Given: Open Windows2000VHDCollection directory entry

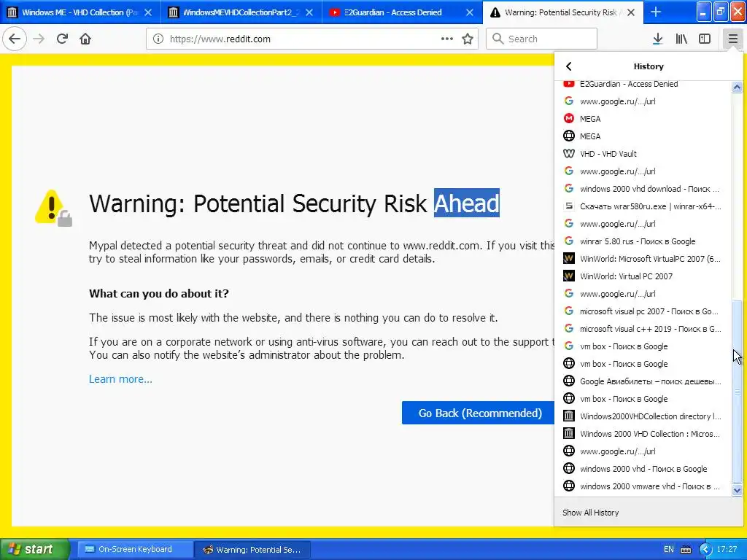Looking at the screenshot, I should [x=644, y=416].
